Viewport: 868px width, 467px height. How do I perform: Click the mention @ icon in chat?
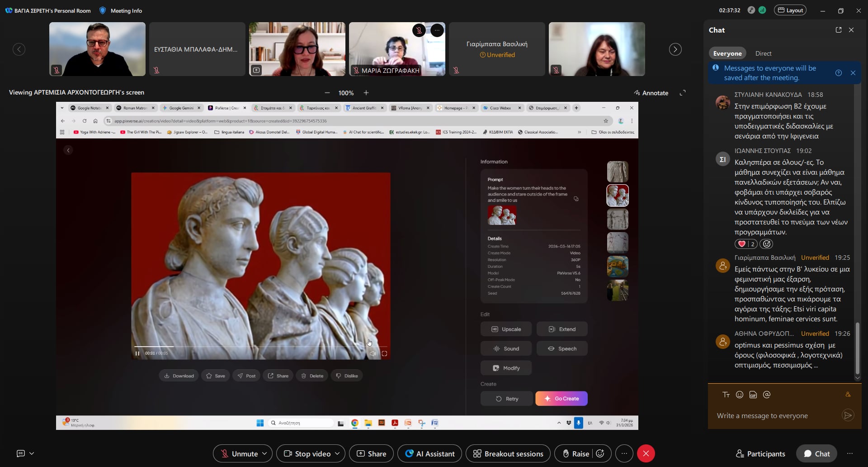click(x=767, y=395)
